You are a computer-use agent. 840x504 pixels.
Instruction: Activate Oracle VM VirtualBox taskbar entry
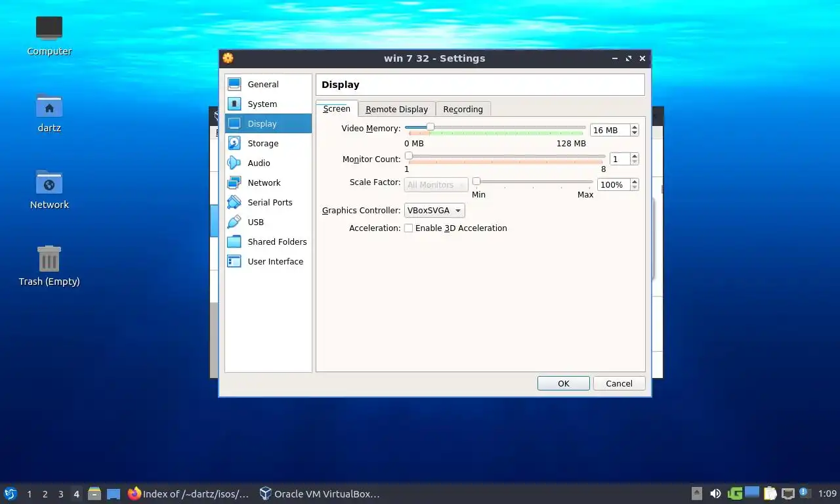[320, 493]
